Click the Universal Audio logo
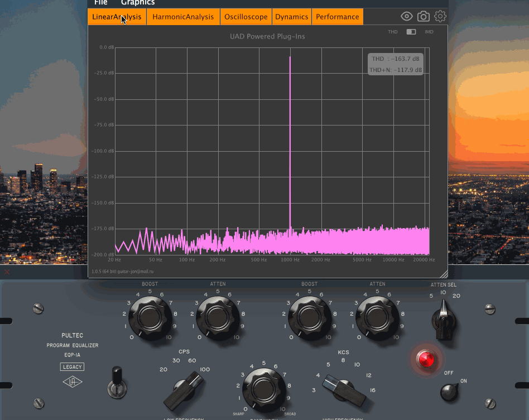The width and height of the screenshot is (529, 420). [x=73, y=382]
